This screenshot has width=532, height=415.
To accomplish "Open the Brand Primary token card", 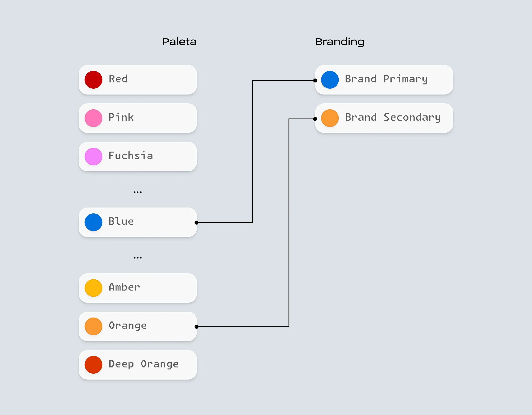I will point(384,80).
